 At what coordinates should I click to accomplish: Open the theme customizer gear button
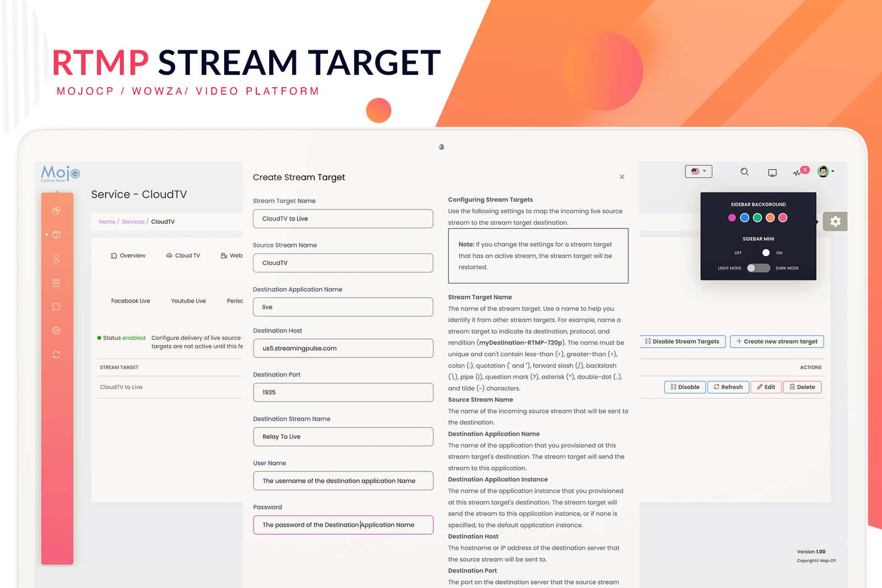pos(835,221)
